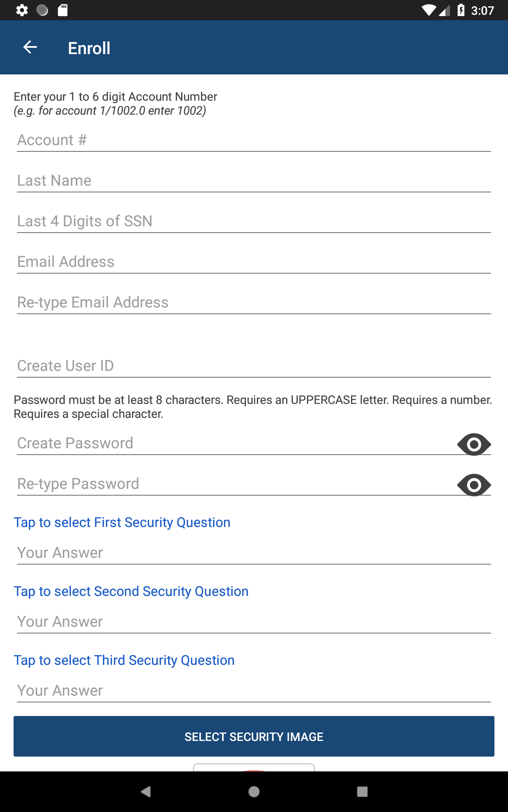Viewport: 508px width, 812px height.
Task: Select the Last 4 Digits of SSN field
Action: click(254, 221)
